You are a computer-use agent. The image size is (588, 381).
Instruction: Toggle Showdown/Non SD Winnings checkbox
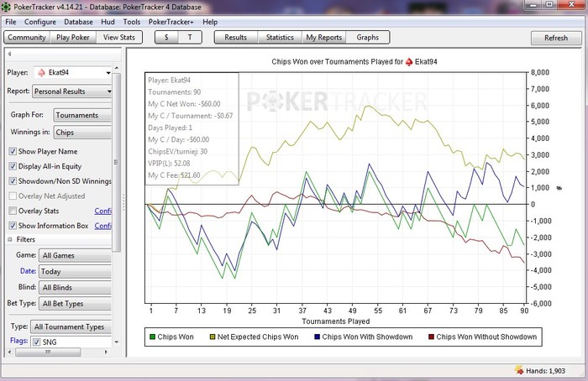pos(13,181)
